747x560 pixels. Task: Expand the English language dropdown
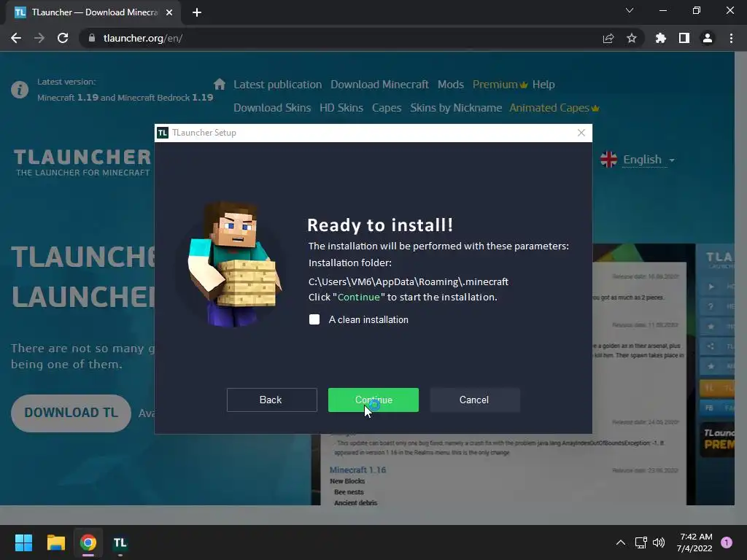click(x=649, y=160)
